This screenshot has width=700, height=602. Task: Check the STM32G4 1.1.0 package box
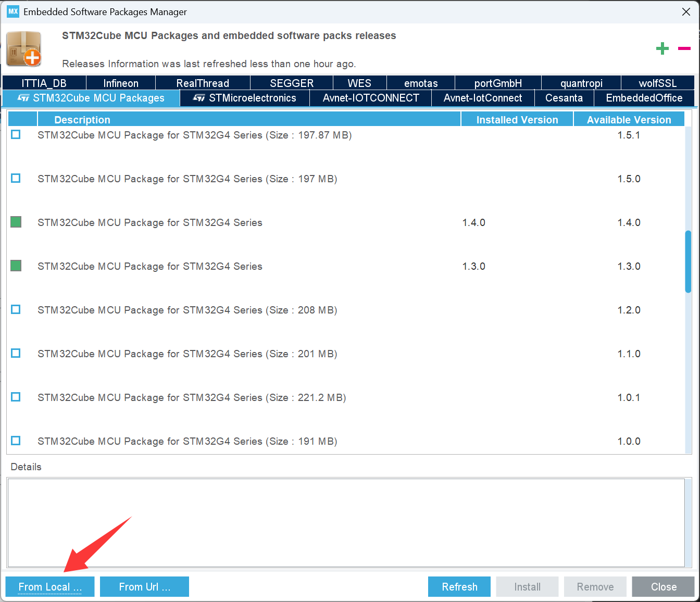(x=16, y=353)
